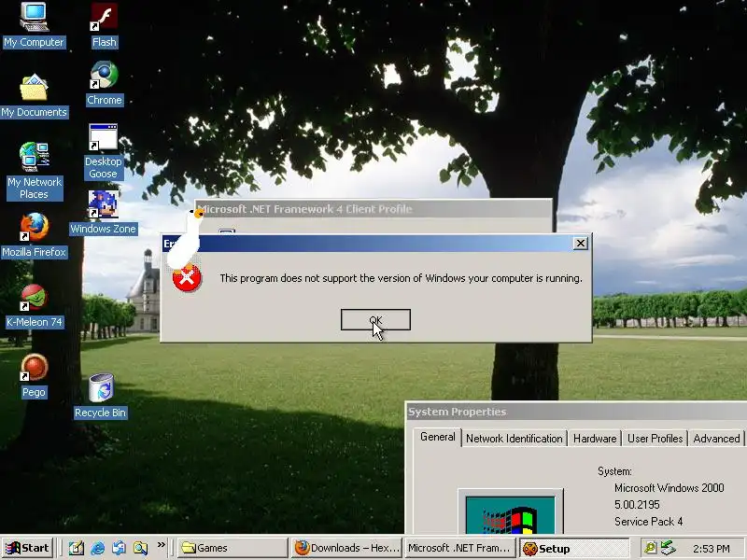Click OK in the error dialog
The width and height of the screenshot is (747, 560).
click(375, 319)
